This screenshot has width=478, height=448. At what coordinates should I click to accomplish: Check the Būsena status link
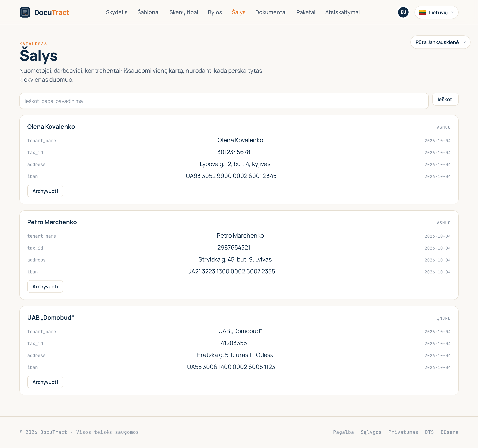449,432
